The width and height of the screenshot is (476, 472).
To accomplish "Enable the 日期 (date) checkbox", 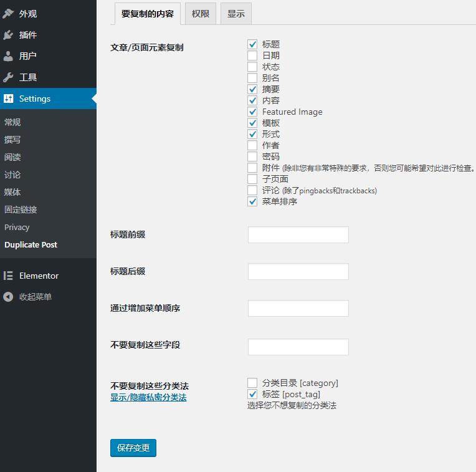I will pos(252,55).
